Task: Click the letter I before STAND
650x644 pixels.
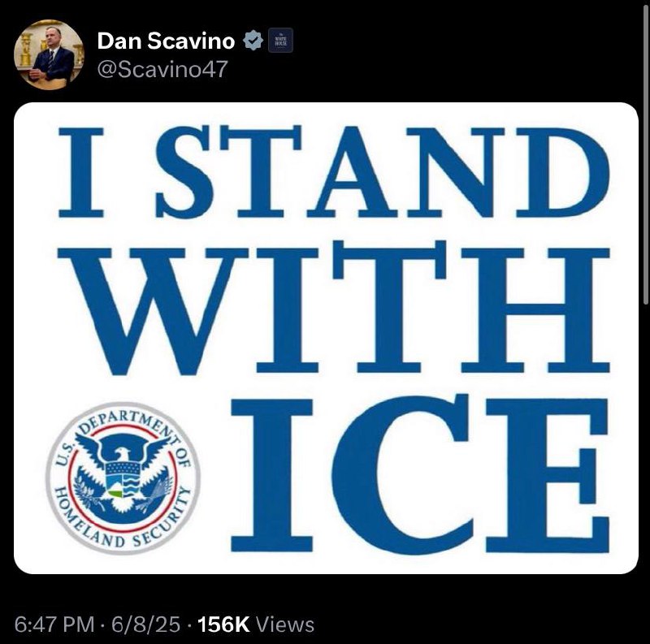Action: [x=80, y=172]
